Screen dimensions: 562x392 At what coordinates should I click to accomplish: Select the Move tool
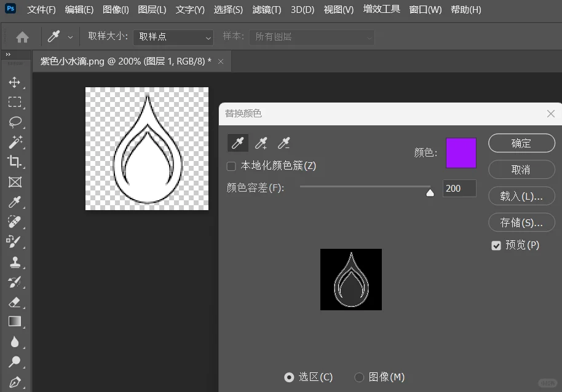15,82
